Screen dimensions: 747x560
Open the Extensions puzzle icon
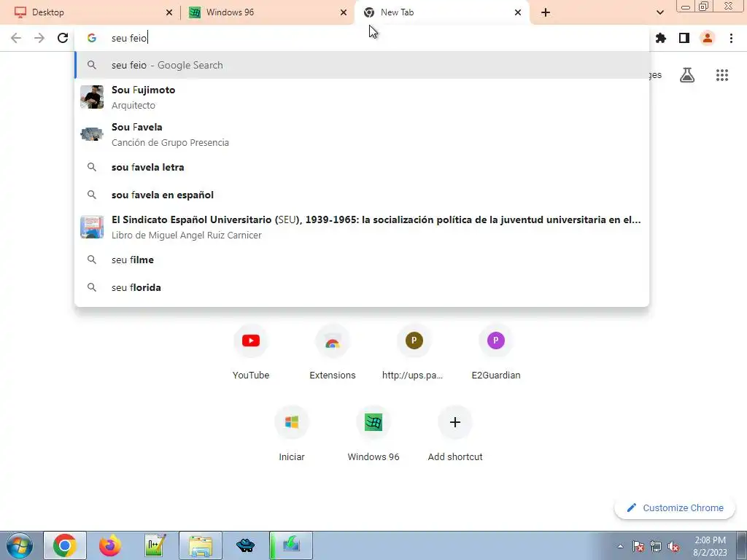point(661,38)
